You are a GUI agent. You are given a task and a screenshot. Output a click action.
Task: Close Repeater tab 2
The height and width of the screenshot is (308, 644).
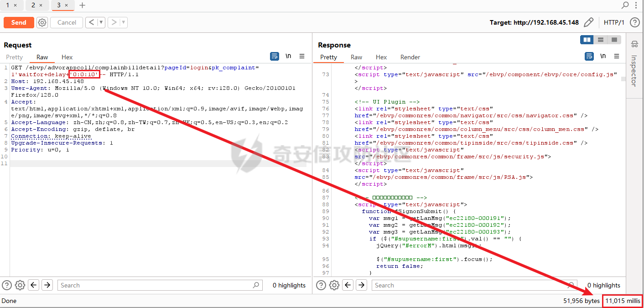[x=41, y=5]
